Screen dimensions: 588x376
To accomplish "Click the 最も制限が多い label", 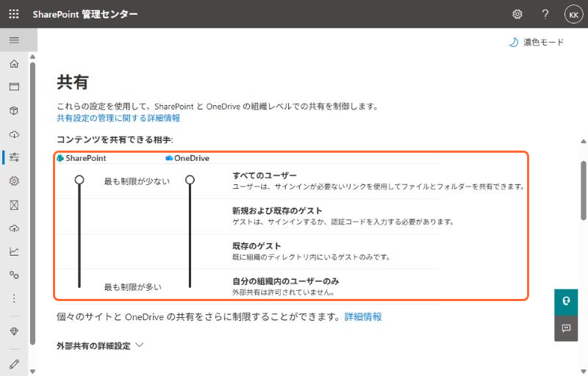I will click(x=133, y=287).
